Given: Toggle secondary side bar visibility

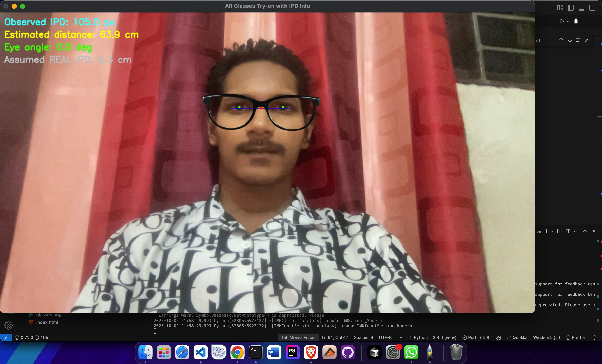Looking at the screenshot, I should (x=592, y=8).
